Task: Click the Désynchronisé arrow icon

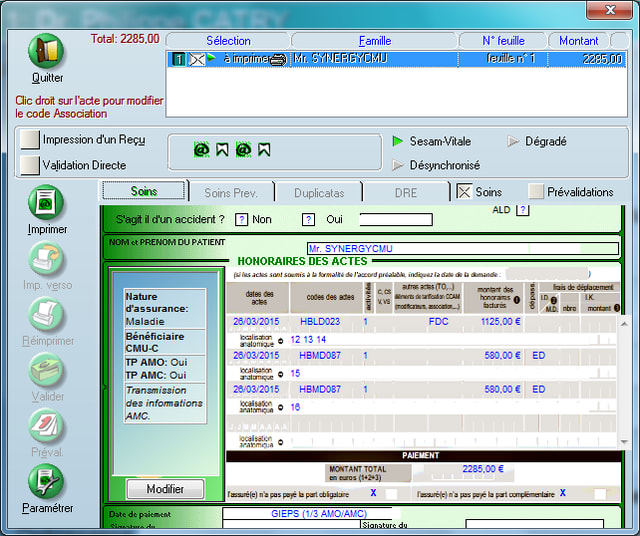Action: pos(398,165)
